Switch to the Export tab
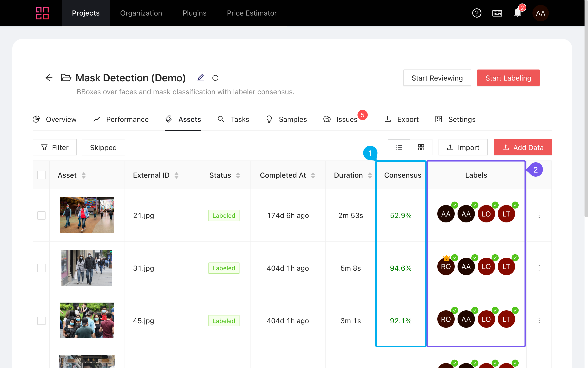588x368 pixels. pyautogui.click(x=401, y=119)
